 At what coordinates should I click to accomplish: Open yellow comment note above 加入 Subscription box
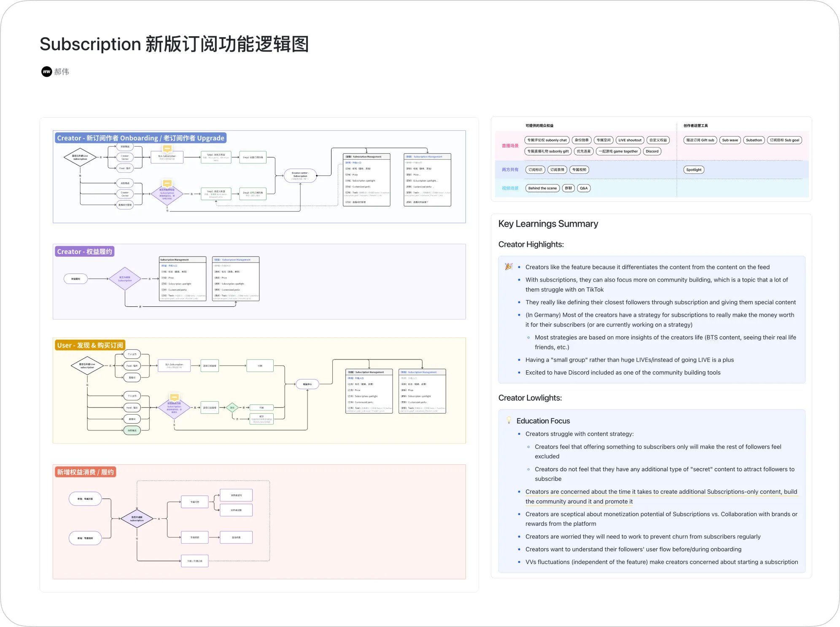pos(167,149)
